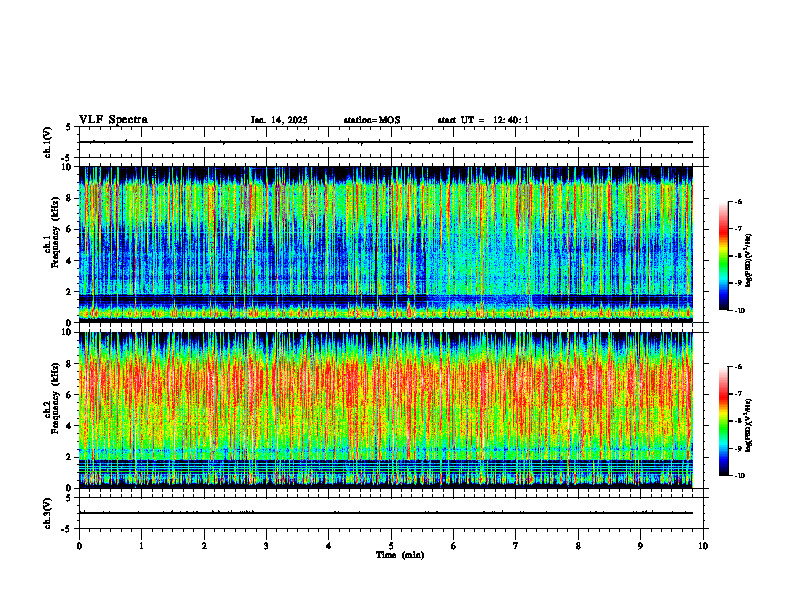This screenshot has width=792, height=612.
Task: Select the ch.2 "Frequency (kHz)" axis label
Action: [x=56, y=398]
